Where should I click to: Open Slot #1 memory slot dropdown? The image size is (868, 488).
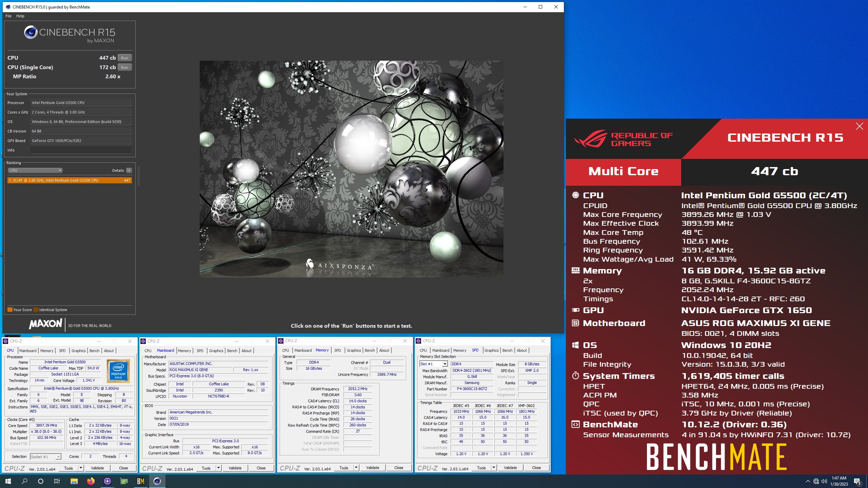434,364
